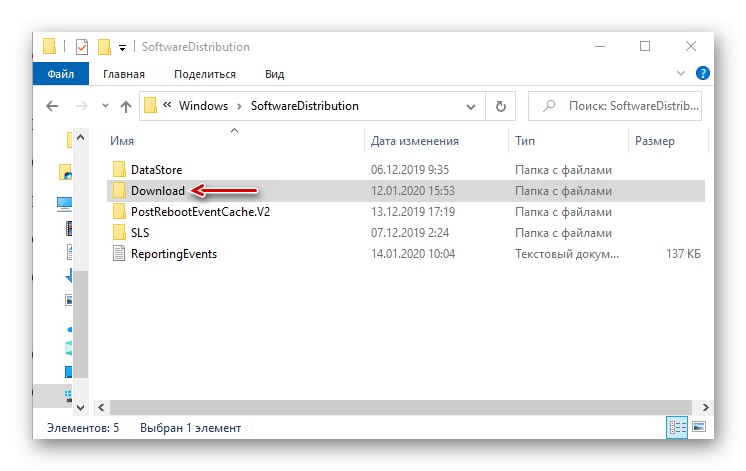Click the horizontal scrollbar track

pos(400,407)
